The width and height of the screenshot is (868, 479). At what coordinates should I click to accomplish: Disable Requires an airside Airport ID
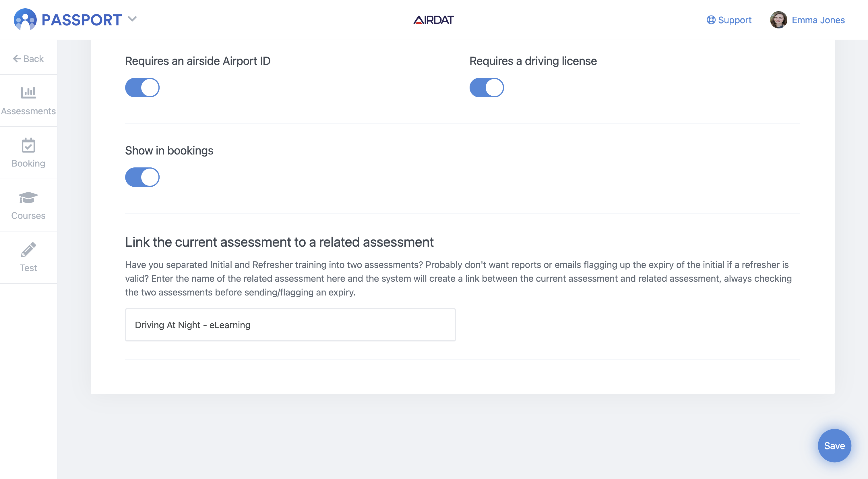tap(142, 88)
